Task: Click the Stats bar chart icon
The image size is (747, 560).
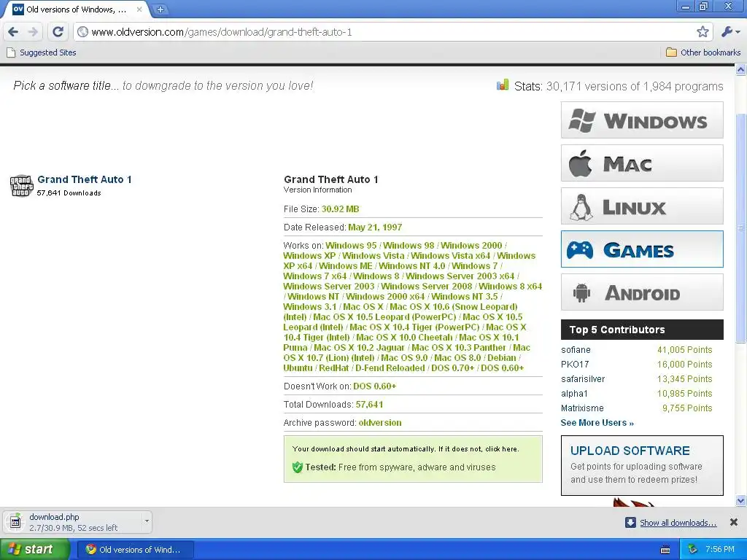Action: 502,85
